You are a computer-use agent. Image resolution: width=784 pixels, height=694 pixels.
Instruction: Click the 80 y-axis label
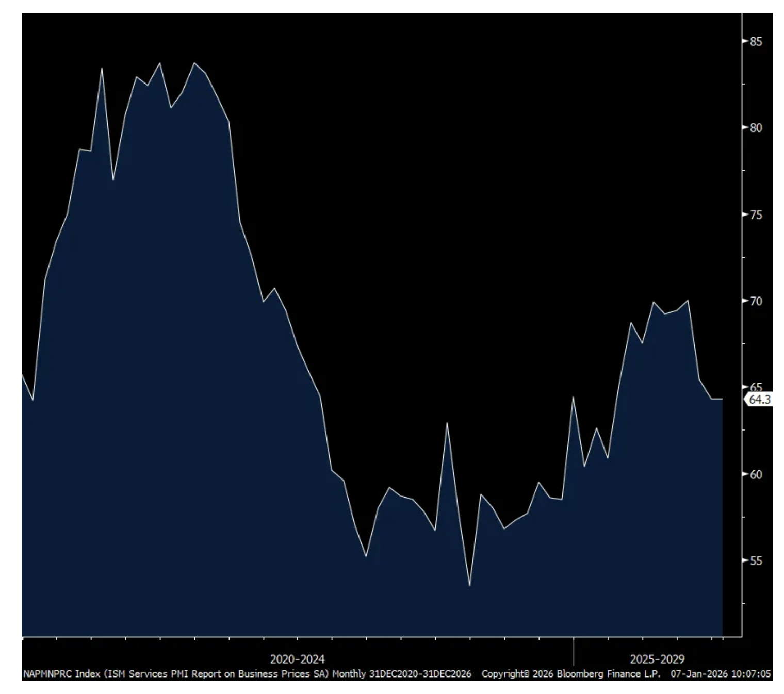click(756, 128)
